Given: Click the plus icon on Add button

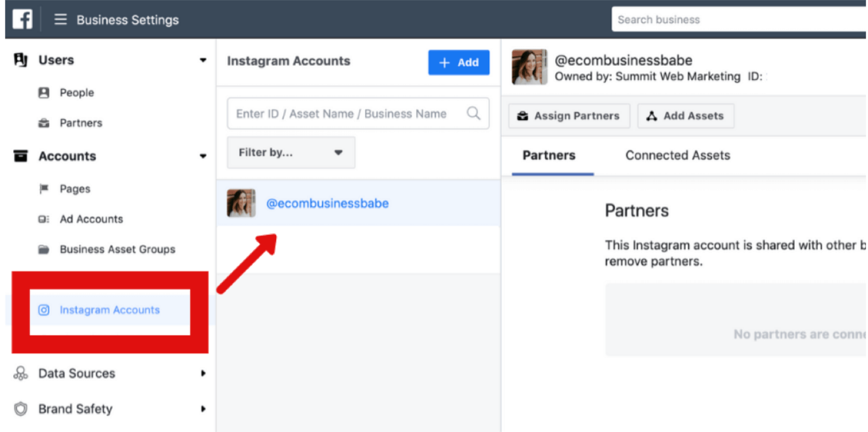Looking at the screenshot, I should point(444,63).
